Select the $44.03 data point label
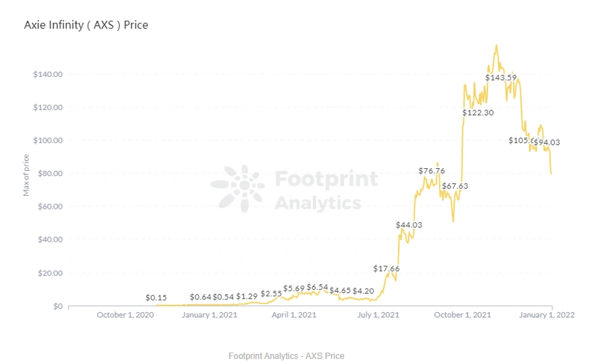This screenshot has width=589, height=364. coord(409,225)
